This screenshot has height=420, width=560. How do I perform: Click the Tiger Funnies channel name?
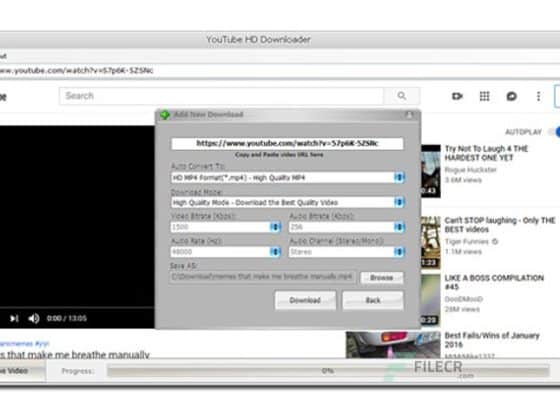(x=466, y=242)
